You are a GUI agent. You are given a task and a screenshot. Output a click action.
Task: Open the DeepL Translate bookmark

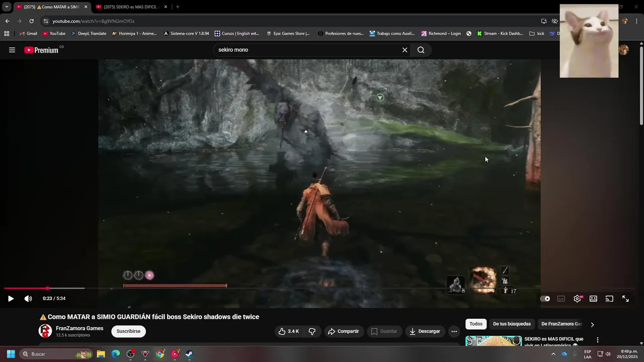click(89, 34)
